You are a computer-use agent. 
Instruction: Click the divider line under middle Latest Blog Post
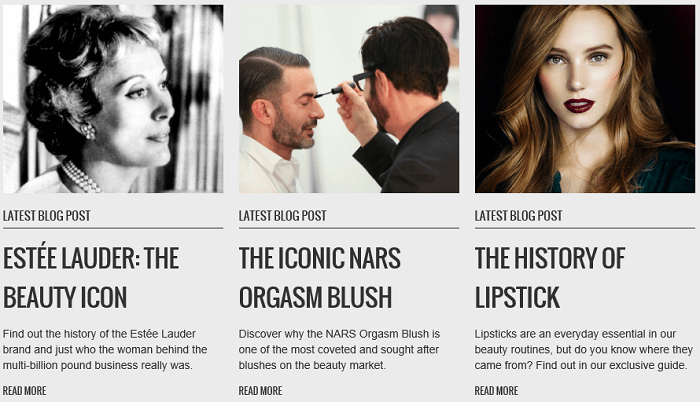tap(349, 228)
